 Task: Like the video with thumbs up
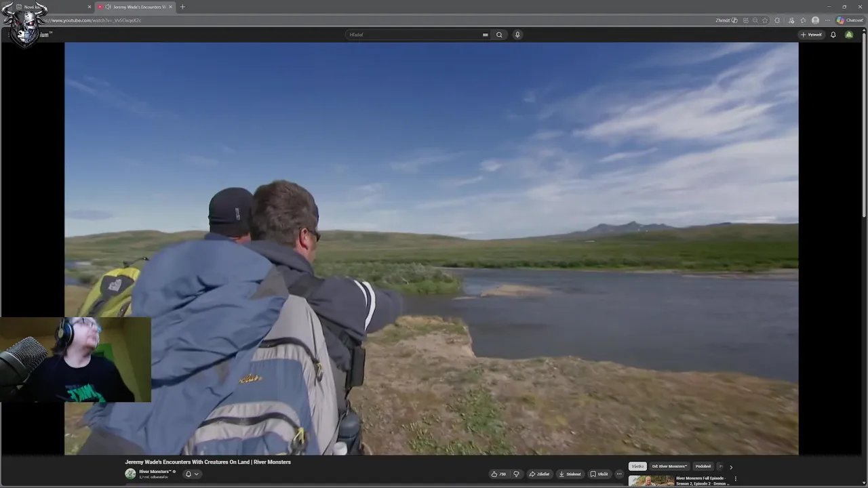pyautogui.click(x=498, y=474)
